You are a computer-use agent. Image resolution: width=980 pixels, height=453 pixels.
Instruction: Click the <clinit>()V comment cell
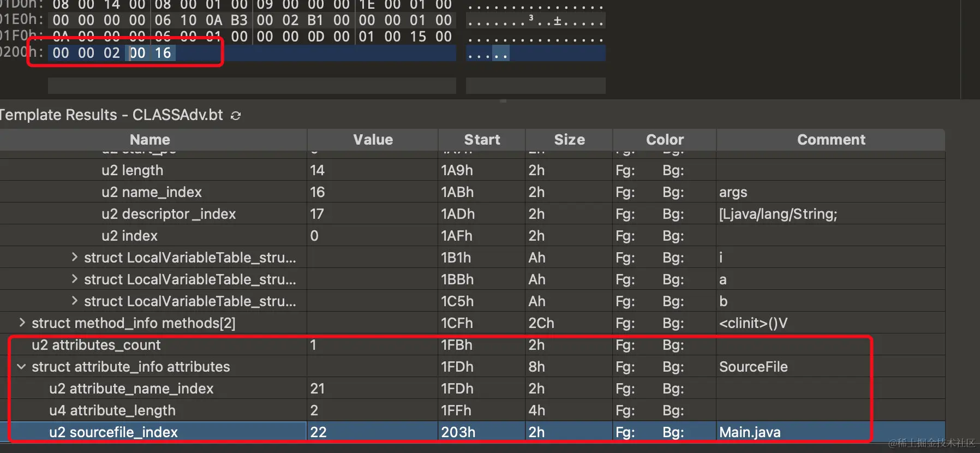click(x=753, y=323)
